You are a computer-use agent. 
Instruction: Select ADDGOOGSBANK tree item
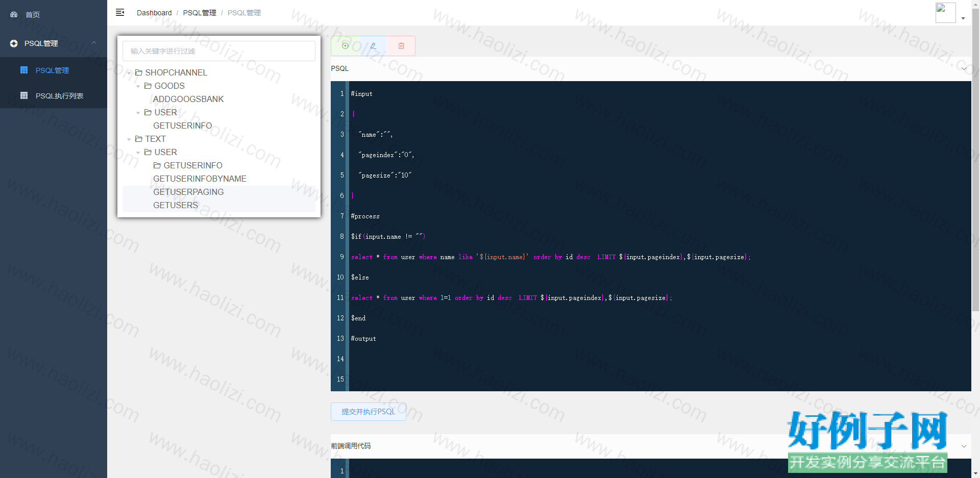point(188,99)
